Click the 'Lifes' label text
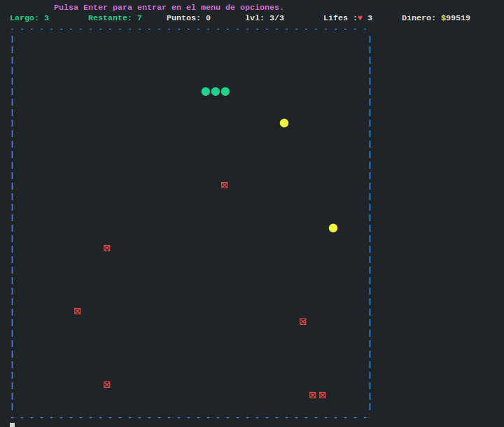This screenshot has height=427, width=504. [335, 18]
